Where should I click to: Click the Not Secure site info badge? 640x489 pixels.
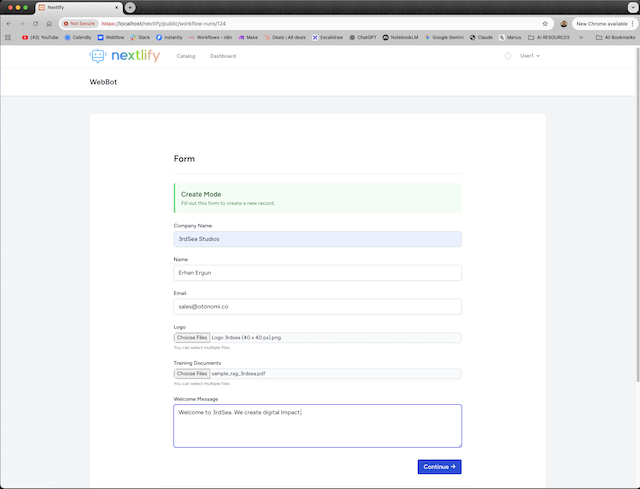click(79, 24)
